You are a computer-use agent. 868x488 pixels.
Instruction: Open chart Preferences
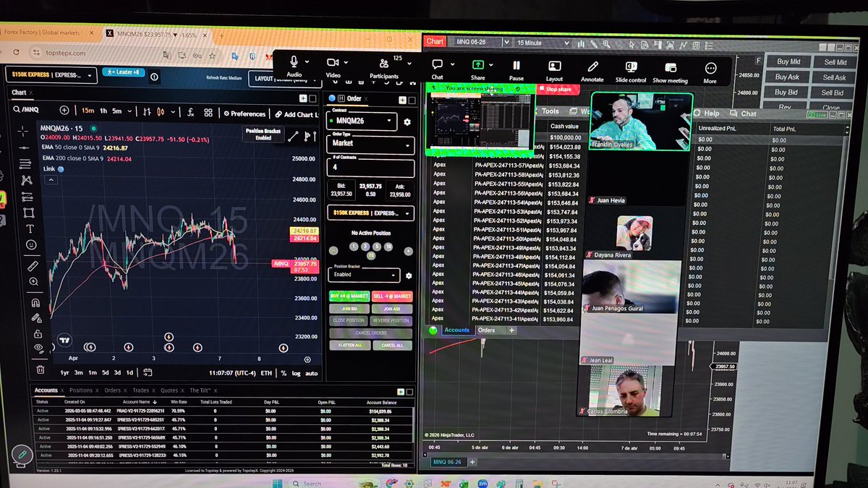click(244, 114)
